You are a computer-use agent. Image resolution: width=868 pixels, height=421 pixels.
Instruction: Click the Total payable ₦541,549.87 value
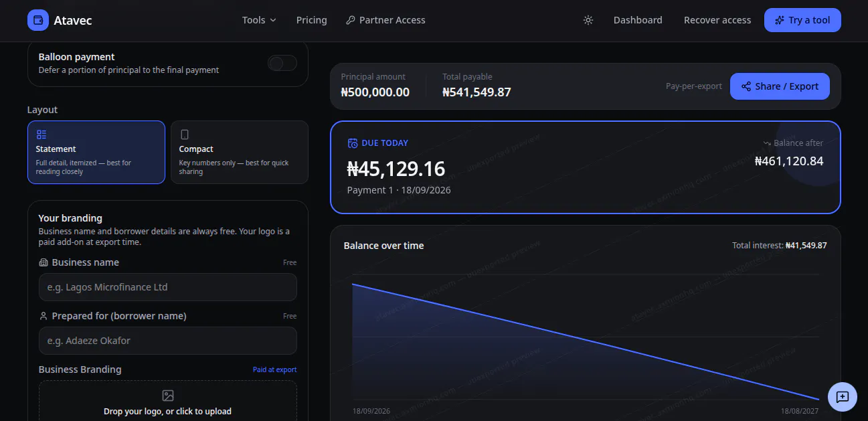(x=476, y=92)
